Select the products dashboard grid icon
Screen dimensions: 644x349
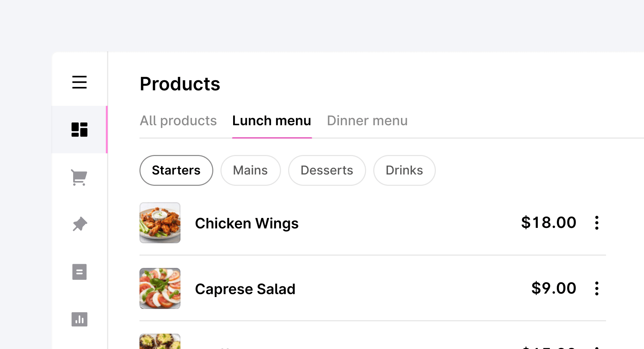coord(79,129)
